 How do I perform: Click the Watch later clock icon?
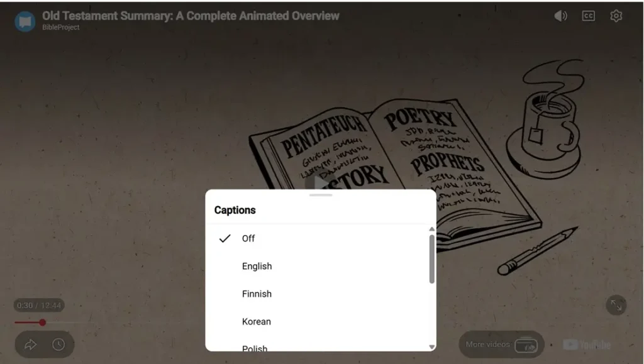click(58, 345)
